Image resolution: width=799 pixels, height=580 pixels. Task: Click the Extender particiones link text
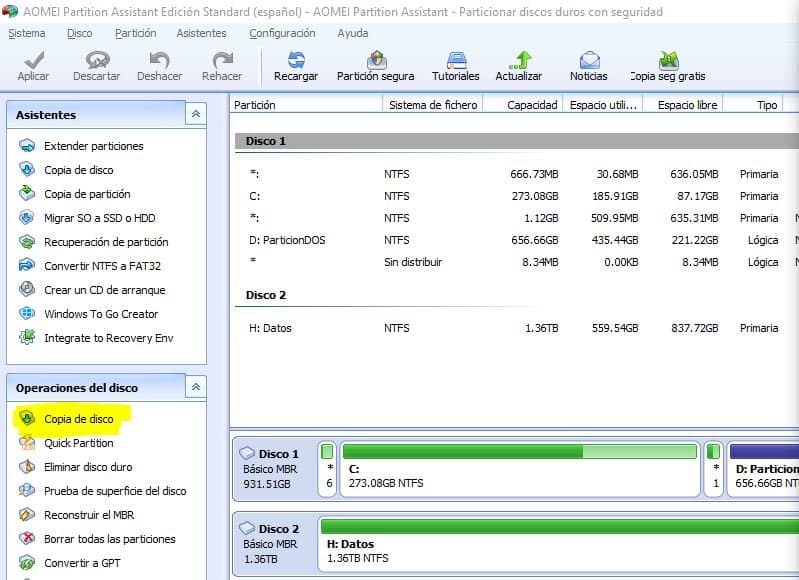94,146
